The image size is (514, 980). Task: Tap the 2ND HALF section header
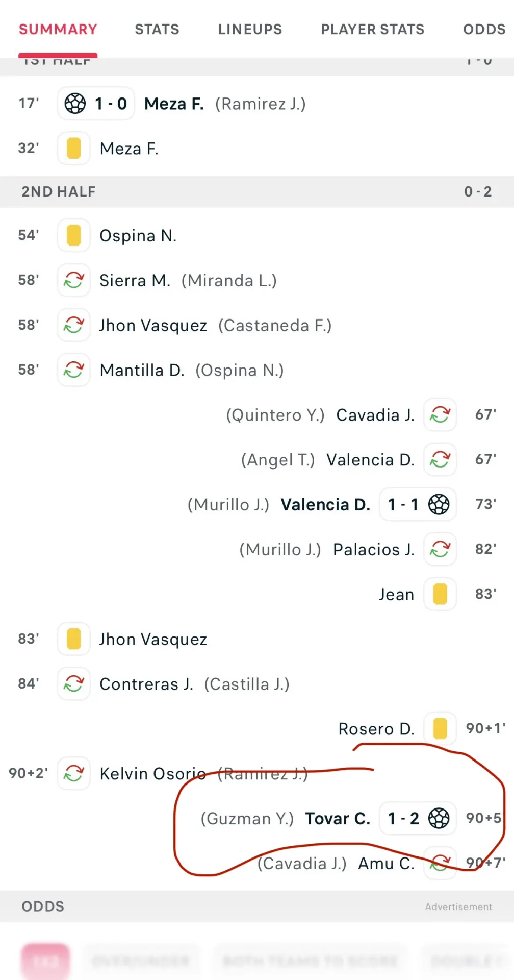(x=257, y=192)
